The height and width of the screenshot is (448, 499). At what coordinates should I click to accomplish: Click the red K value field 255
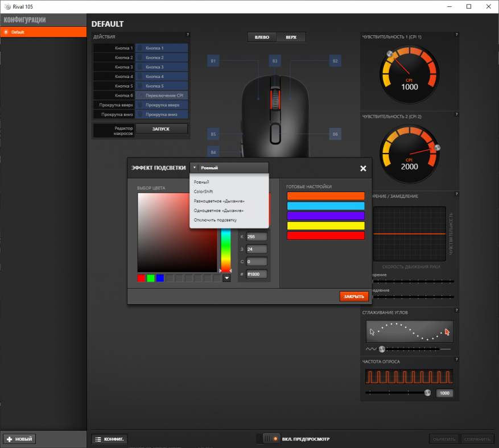point(257,237)
